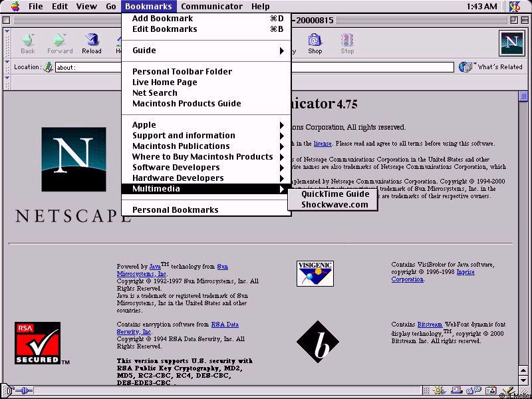Image resolution: width=532 pixels, height=399 pixels.
Task: Expand the Multimedia submenu arrow
Action: coord(281,189)
